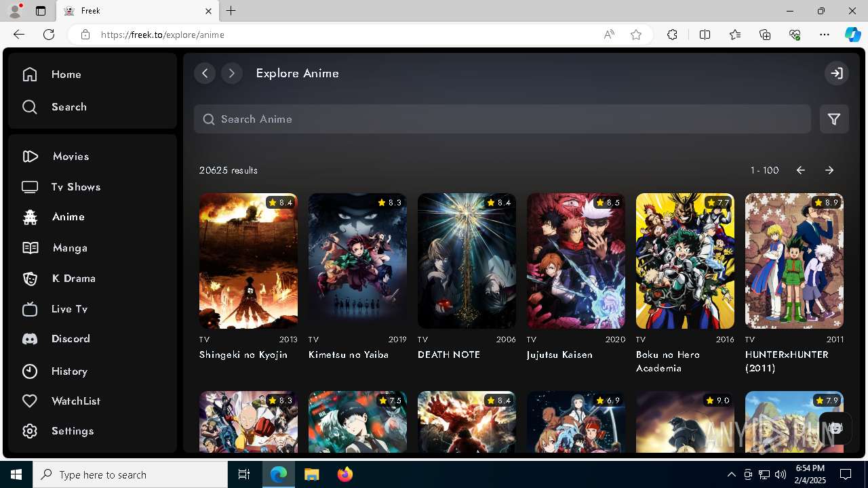
Task: Open the Jujutsu Kaisen poster
Action: [x=576, y=261]
